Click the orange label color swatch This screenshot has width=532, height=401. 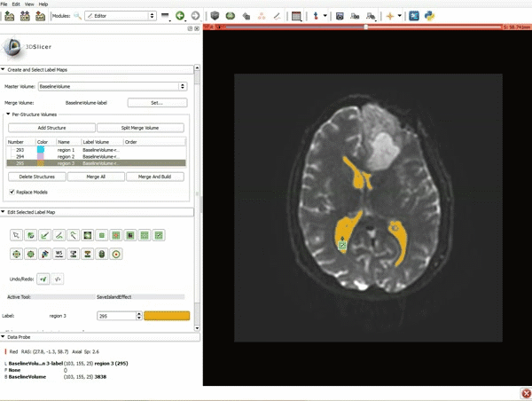pos(167,315)
